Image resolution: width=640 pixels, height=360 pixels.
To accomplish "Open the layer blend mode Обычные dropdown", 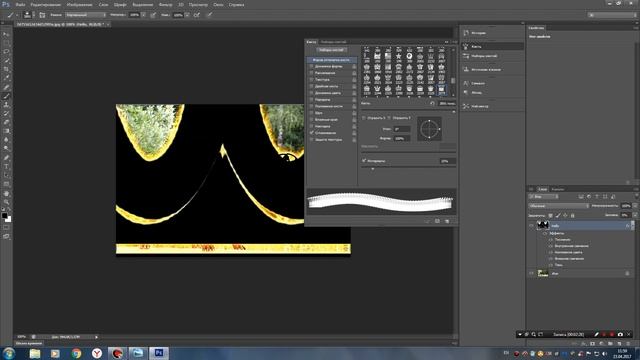I will point(558,206).
